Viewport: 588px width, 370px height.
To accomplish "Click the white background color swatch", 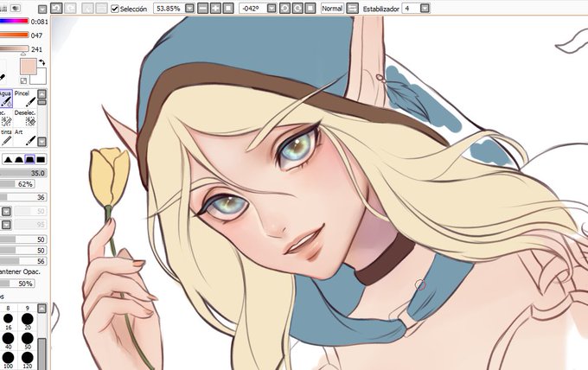I will (41, 79).
